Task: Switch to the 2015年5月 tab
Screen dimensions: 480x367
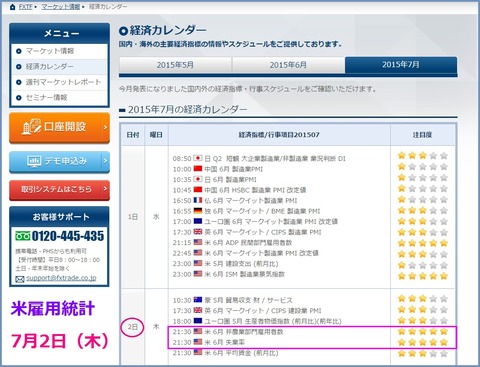Action: click(175, 65)
